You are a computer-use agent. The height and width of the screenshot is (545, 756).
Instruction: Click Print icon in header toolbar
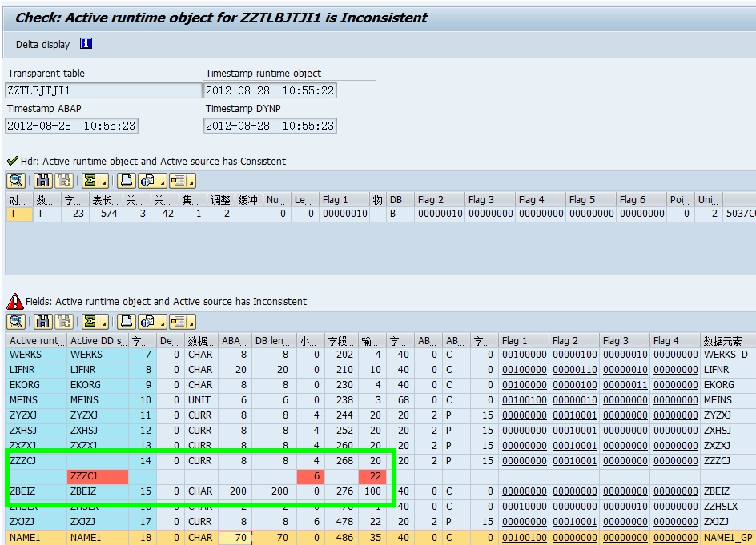(x=127, y=181)
